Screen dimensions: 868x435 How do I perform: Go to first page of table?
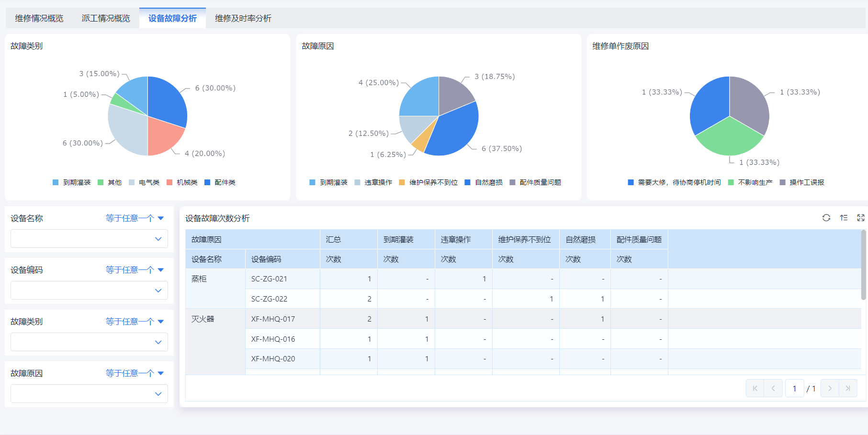[755, 388]
